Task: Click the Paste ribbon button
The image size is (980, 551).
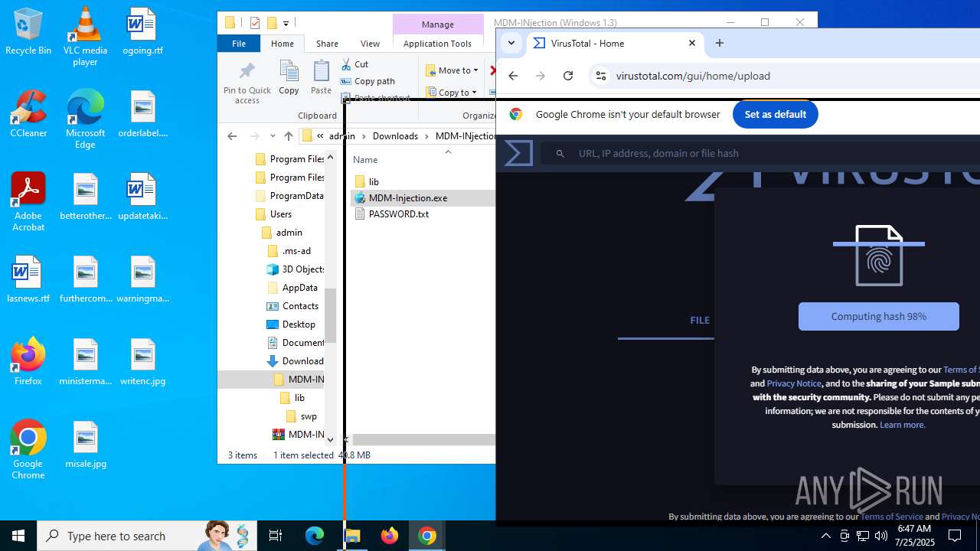Action: [321, 78]
